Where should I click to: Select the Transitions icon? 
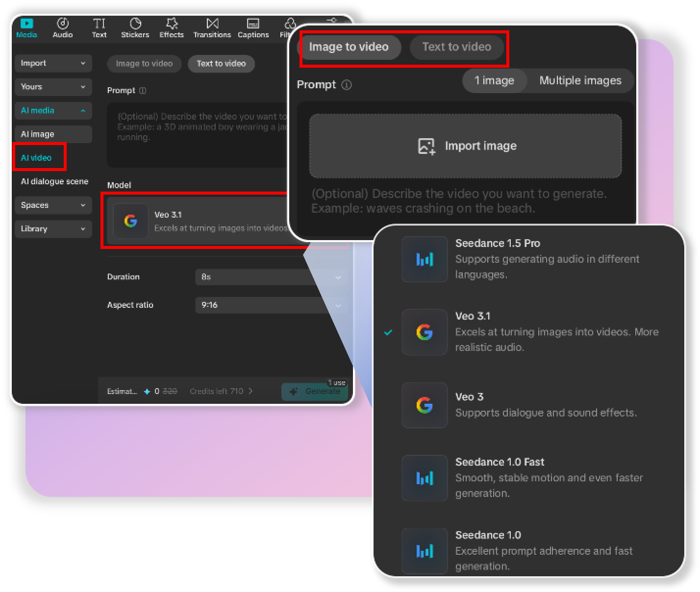[212, 27]
